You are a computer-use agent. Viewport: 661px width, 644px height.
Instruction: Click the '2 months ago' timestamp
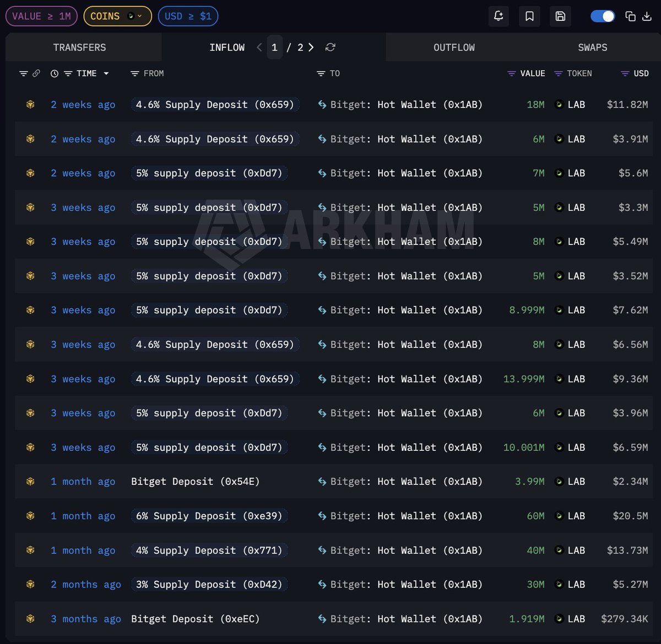click(x=86, y=585)
